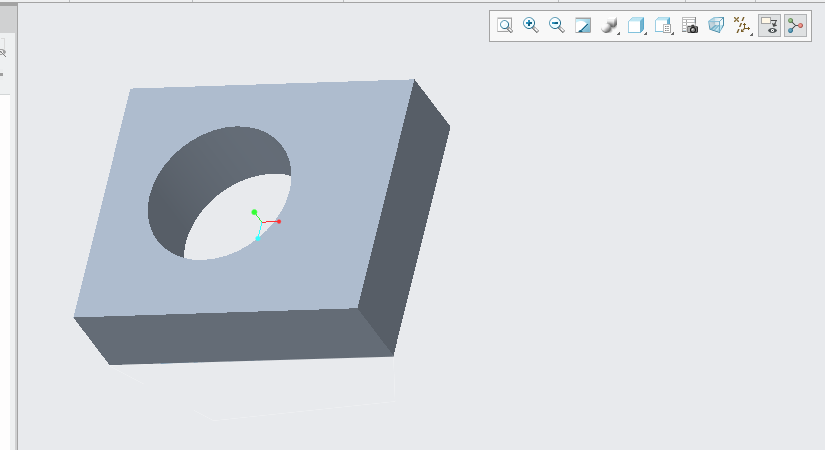Expand the Display Style cube dropdown
This screenshot has height=450, width=825.
coord(636,26)
